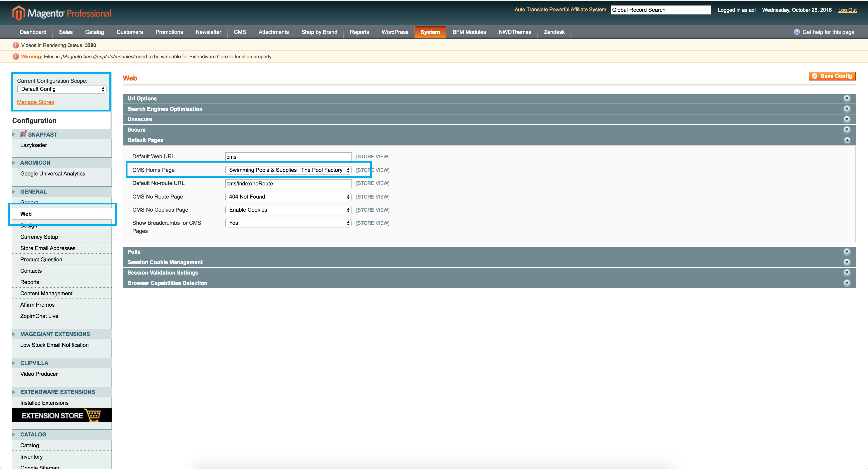Collapse the CATALOG sidebar group
868x469 pixels.
(62, 434)
